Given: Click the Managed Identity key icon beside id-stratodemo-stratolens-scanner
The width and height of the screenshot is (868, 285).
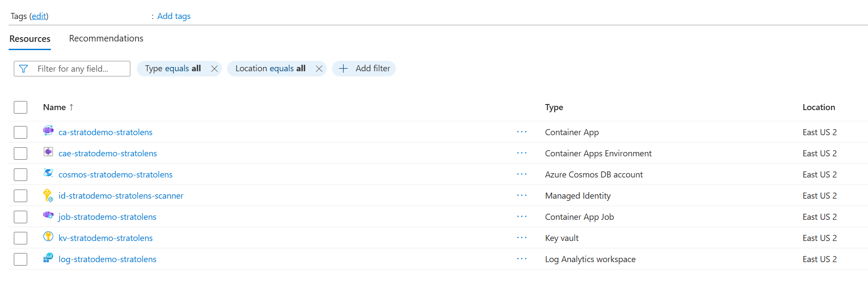Looking at the screenshot, I should [48, 195].
